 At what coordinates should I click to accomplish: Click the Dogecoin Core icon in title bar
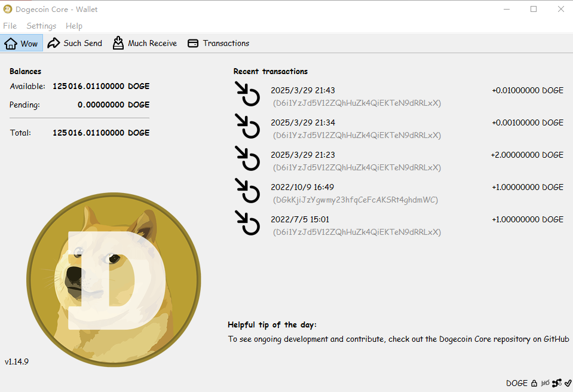(8, 9)
